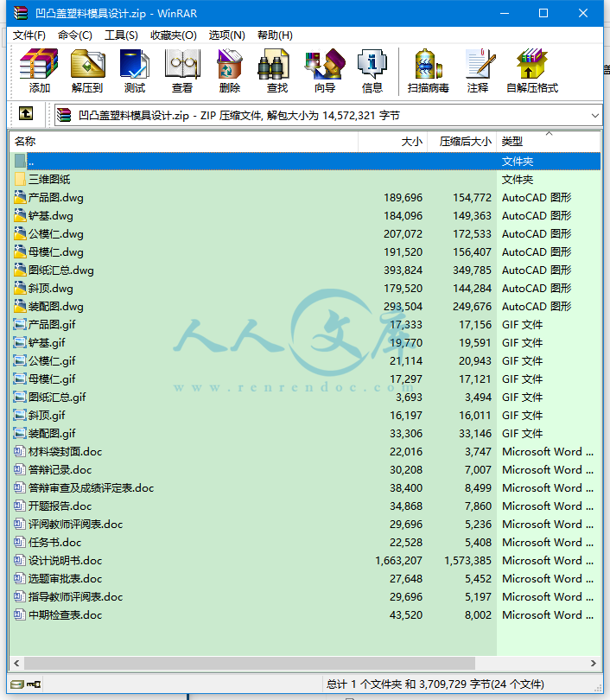Run the 测试 (Test) tool
Viewport: 610px width, 700px height.
135,71
